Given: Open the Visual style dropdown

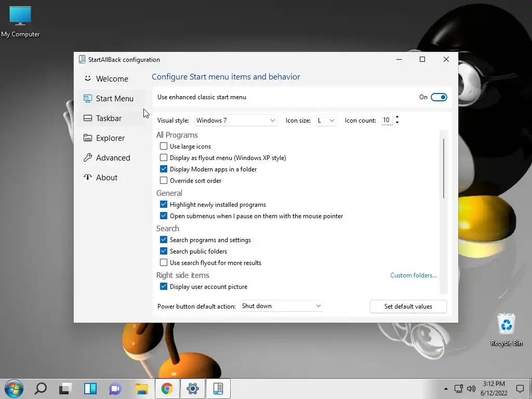Looking at the screenshot, I should click(x=235, y=121).
